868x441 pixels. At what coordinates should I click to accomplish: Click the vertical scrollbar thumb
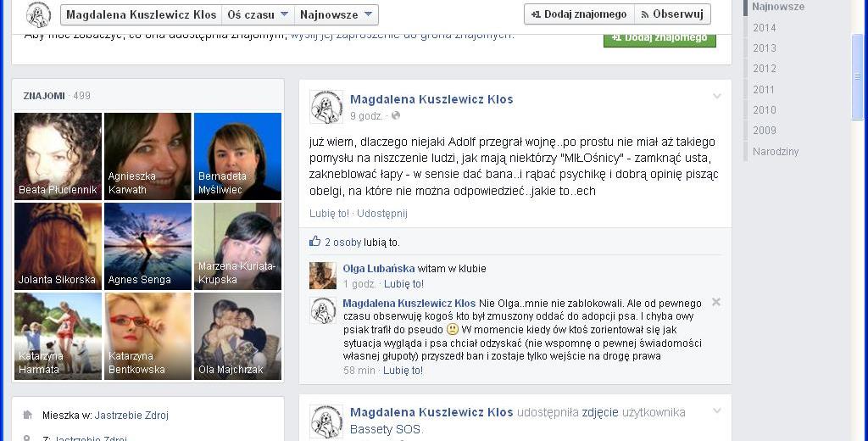(858, 76)
